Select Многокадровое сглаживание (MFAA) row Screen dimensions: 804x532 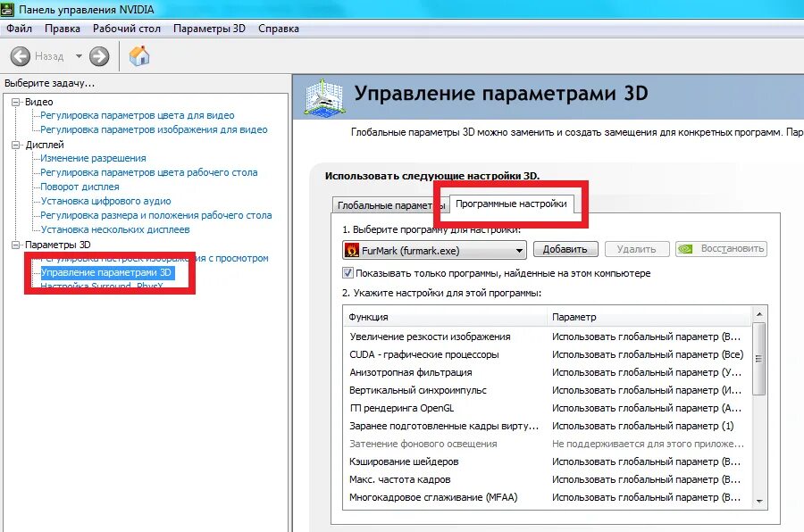(x=547, y=498)
